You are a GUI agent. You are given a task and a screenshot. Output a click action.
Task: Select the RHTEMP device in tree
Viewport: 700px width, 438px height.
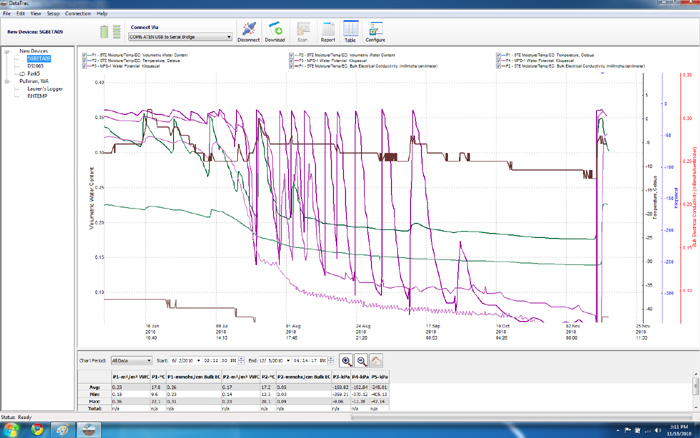click(37, 96)
